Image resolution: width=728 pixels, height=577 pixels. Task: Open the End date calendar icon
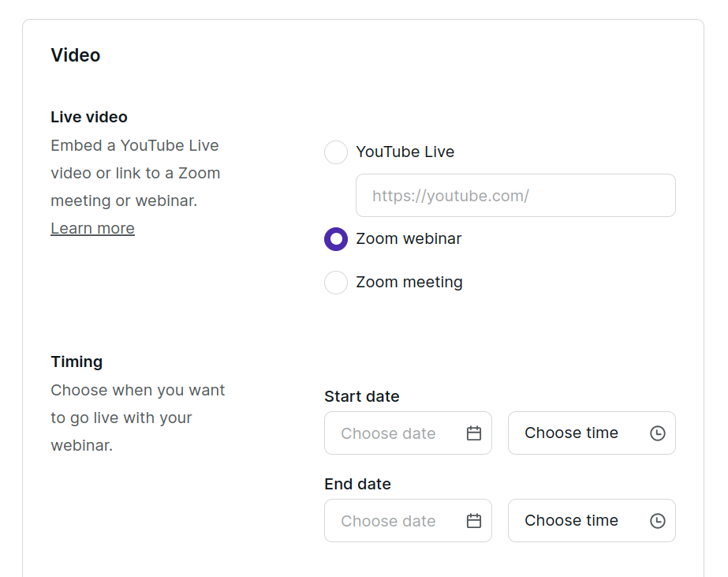(x=473, y=521)
